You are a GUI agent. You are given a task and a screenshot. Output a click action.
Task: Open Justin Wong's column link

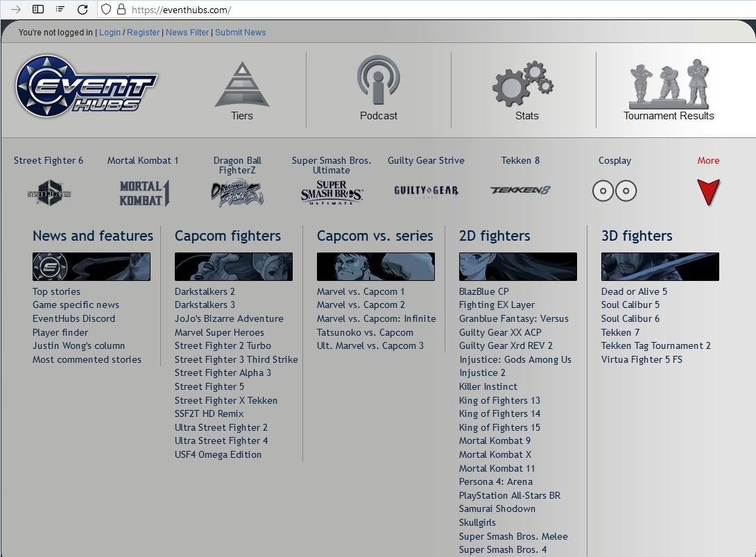pyautogui.click(x=78, y=345)
